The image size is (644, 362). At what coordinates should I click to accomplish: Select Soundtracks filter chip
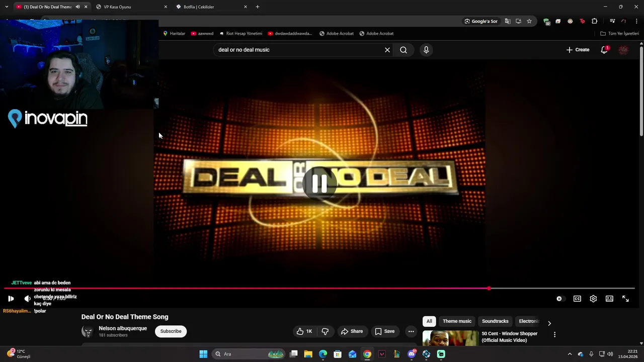coord(495,321)
